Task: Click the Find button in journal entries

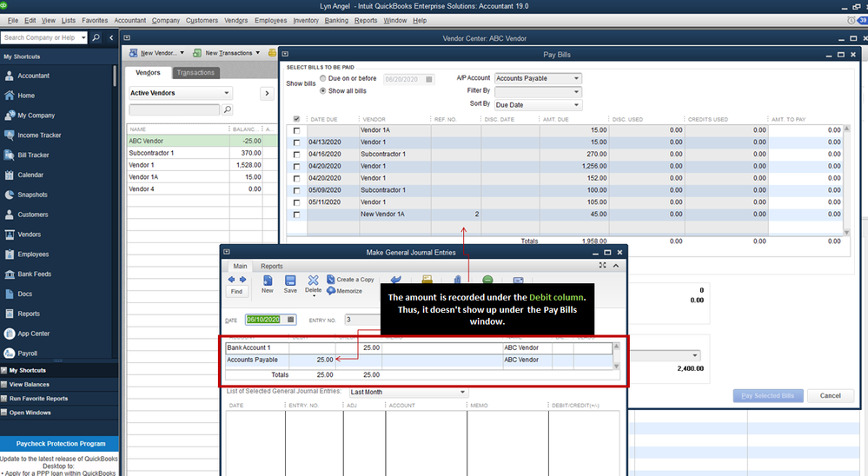Action: point(236,292)
